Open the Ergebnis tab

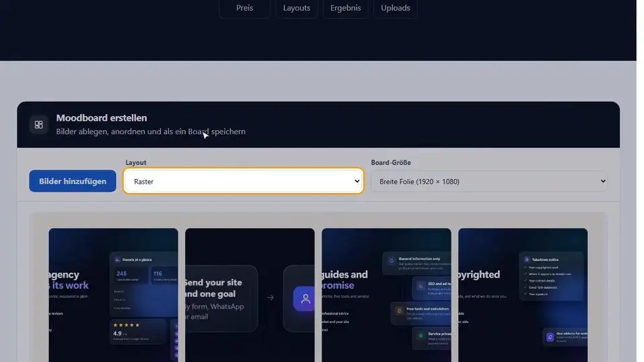click(345, 8)
